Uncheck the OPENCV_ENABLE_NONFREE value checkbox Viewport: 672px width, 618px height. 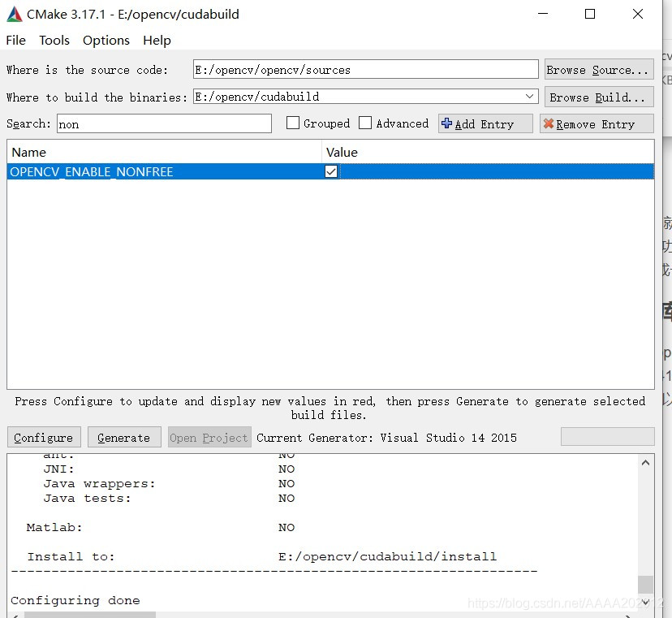point(331,171)
